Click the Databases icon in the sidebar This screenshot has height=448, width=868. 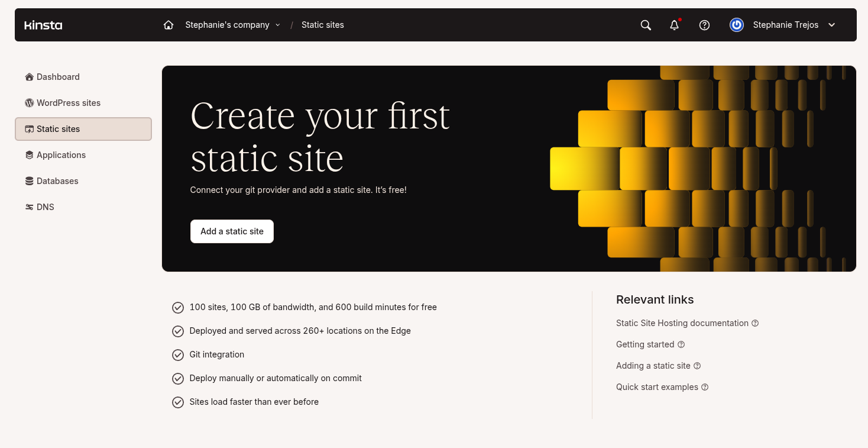(x=29, y=181)
